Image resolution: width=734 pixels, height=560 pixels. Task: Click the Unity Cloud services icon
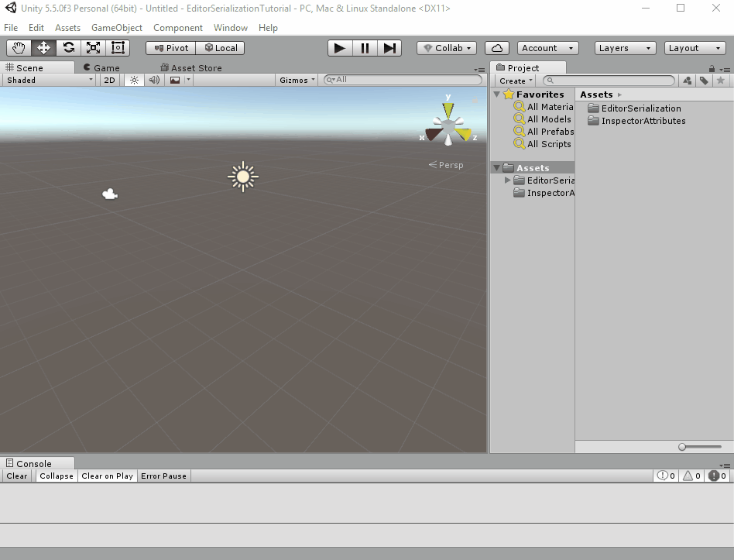(x=496, y=47)
